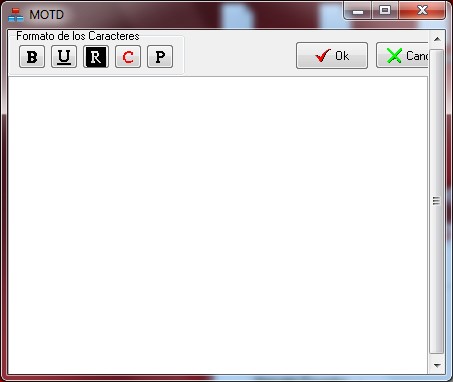
Task: Focus the empty MOTD text area
Action: (218, 225)
